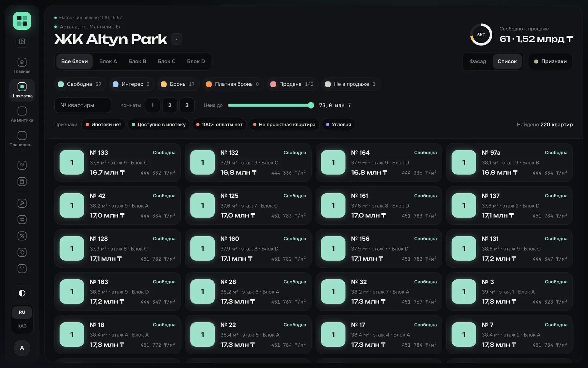588x368 pixels.
Task: Open the branching arrows icon in sidebar
Action: [x=22, y=269]
